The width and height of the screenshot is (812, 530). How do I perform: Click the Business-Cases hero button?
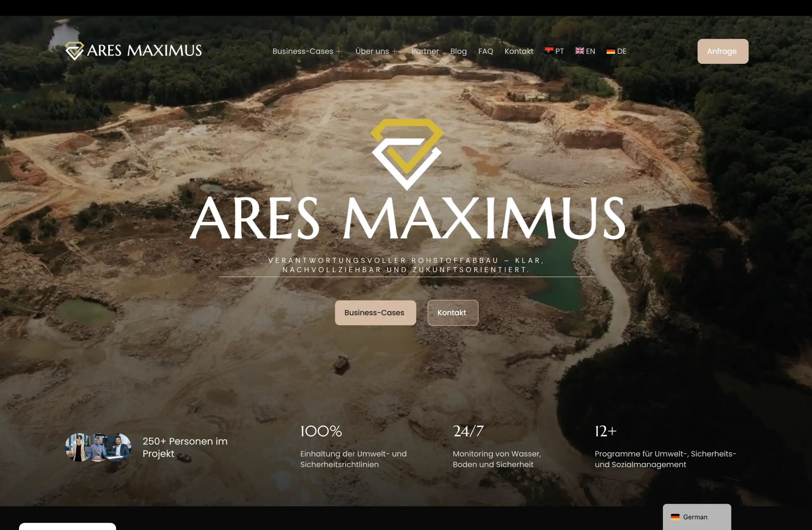click(x=375, y=313)
